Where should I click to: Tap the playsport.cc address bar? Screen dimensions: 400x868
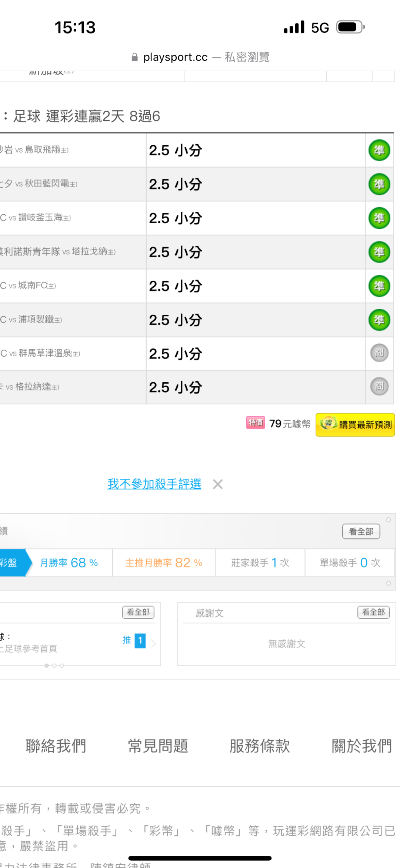[200, 57]
